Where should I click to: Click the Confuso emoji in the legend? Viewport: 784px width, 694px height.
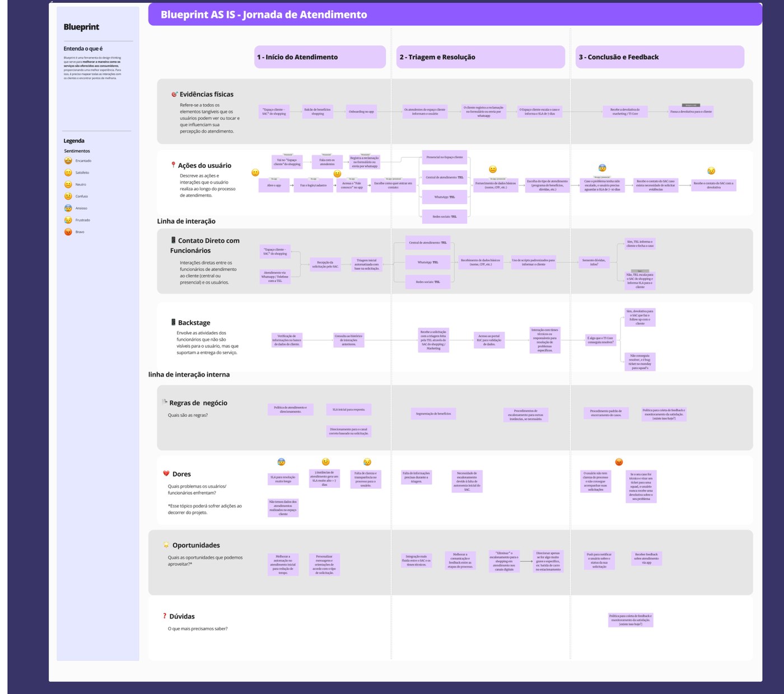click(x=68, y=196)
